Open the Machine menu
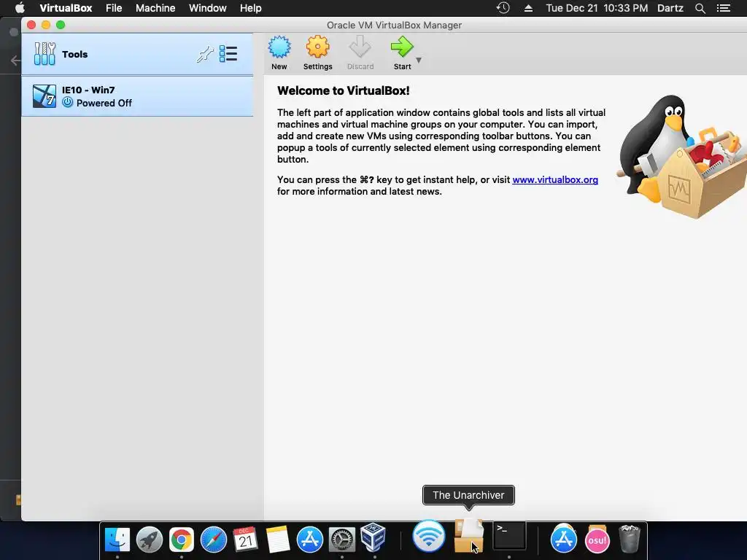747x560 pixels. tap(155, 8)
